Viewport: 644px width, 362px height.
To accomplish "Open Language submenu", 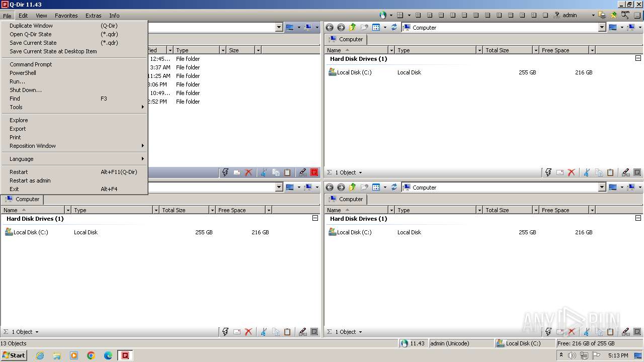I will (x=74, y=159).
